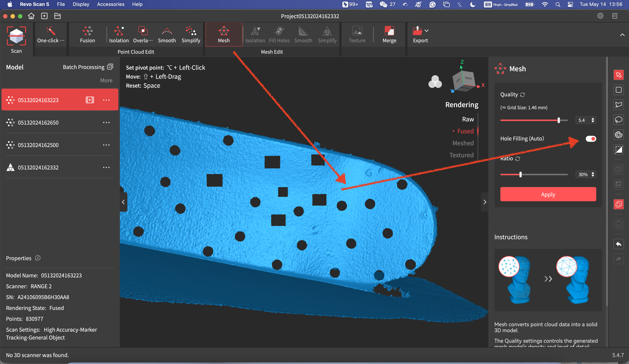Screen dimensions: 629x364
Task: Open macOS Spotlight search
Action: (558, 4)
